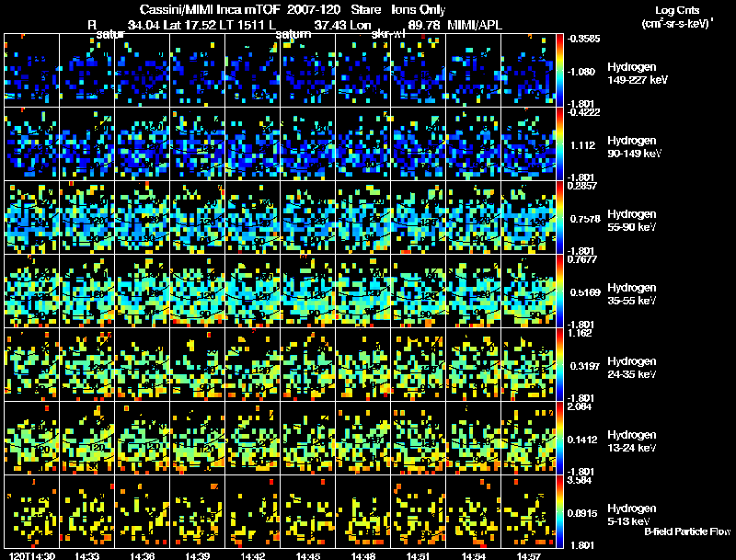Click the Hydrogen 24-35 keV color bar

click(559, 364)
